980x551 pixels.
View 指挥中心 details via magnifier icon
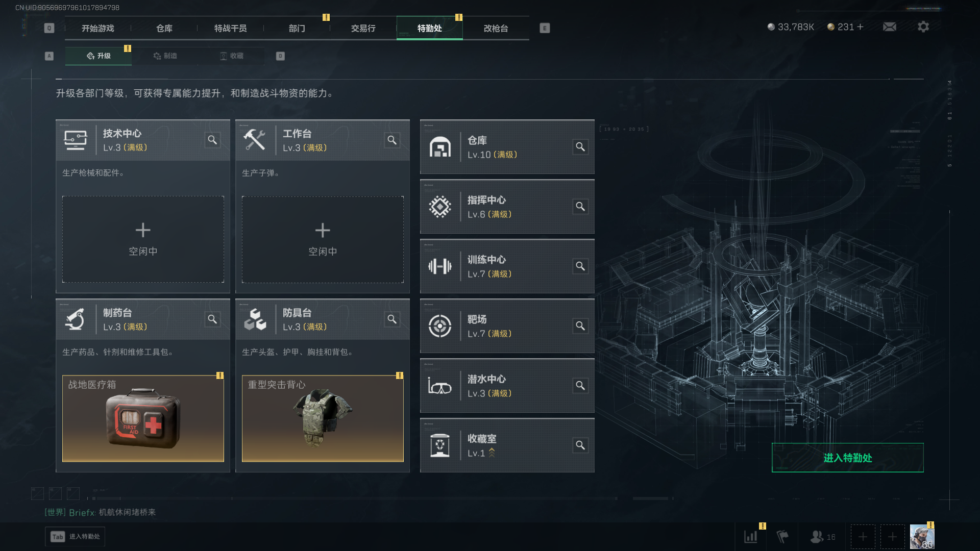click(580, 207)
